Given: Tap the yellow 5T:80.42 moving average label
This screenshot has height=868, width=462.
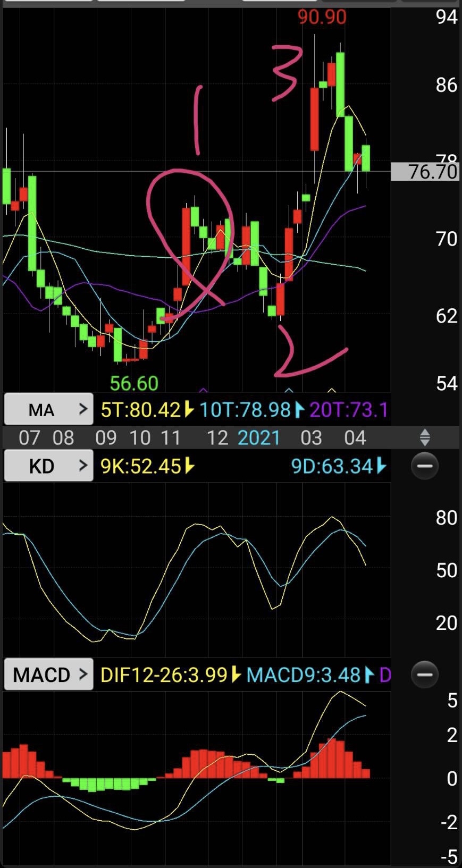Looking at the screenshot, I should [141, 410].
